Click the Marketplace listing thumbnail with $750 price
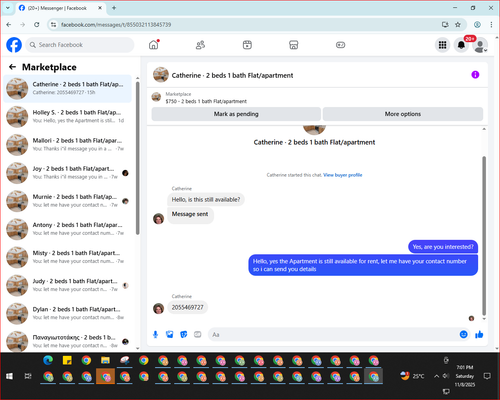The height and width of the screenshot is (400, 500). (x=156, y=97)
